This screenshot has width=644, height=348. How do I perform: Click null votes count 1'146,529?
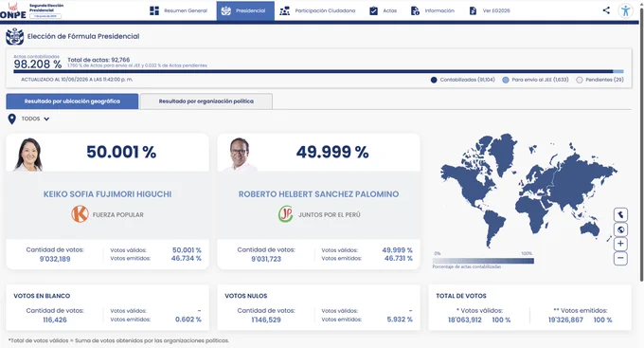(x=266, y=320)
